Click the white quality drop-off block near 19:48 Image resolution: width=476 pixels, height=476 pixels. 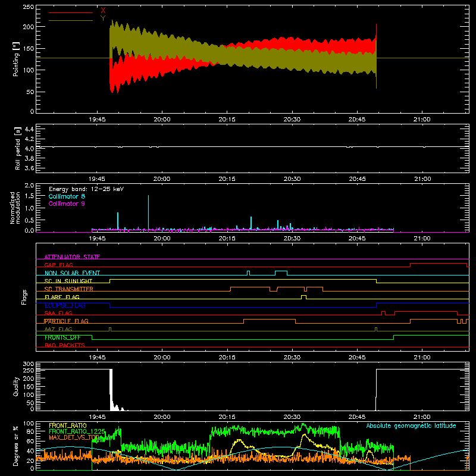coord(111,390)
